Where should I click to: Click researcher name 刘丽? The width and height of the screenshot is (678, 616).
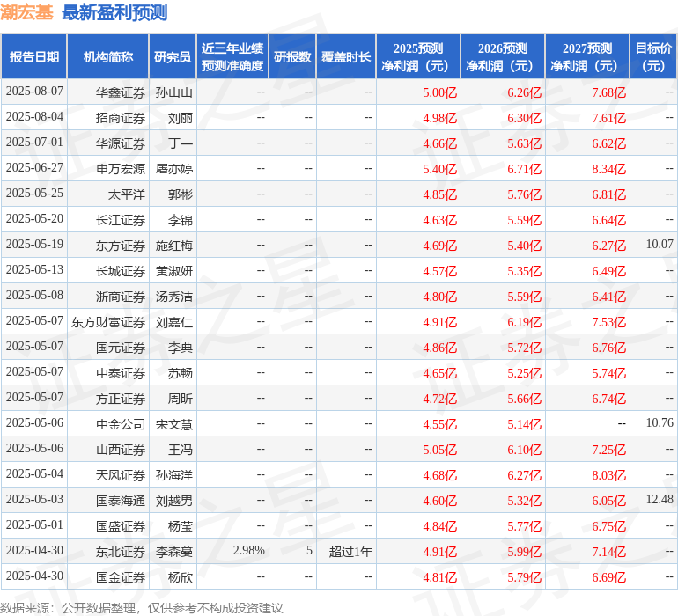pyautogui.click(x=181, y=118)
